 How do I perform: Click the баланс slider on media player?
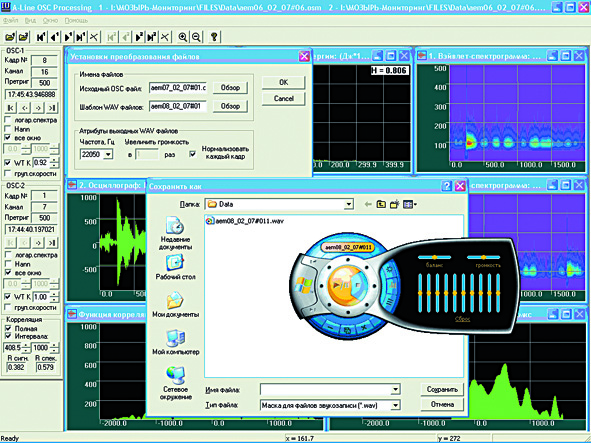point(435,257)
